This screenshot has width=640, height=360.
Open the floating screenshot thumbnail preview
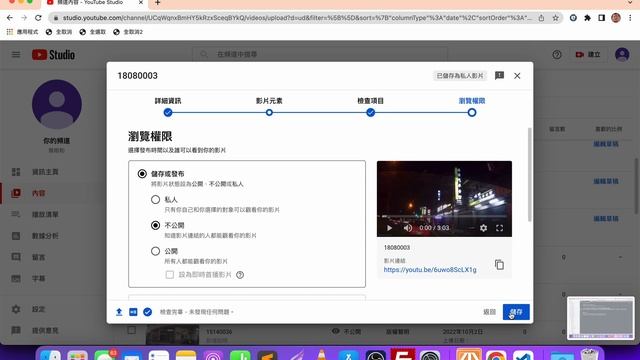point(600,318)
